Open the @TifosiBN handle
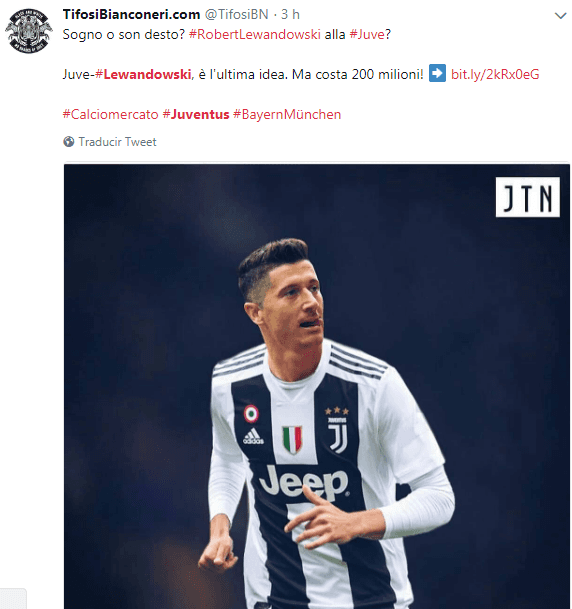 (x=236, y=14)
